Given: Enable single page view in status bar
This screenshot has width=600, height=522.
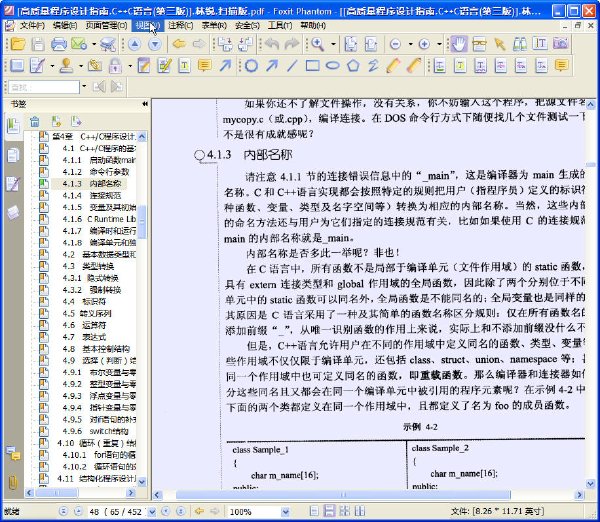Looking at the screenshot, I should (x=314, y=511).
